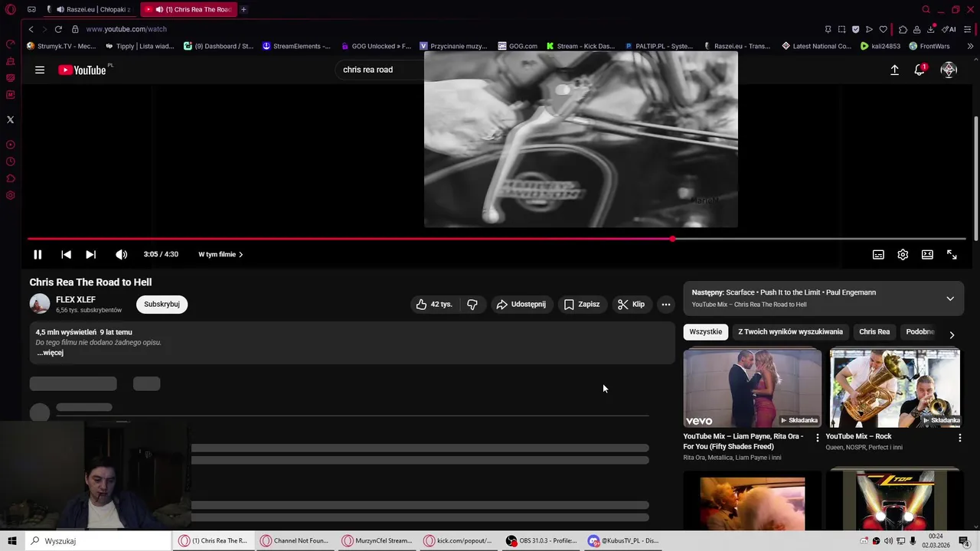Pause the YouTube video
The image size is (980, 551).
click(38, 254)
